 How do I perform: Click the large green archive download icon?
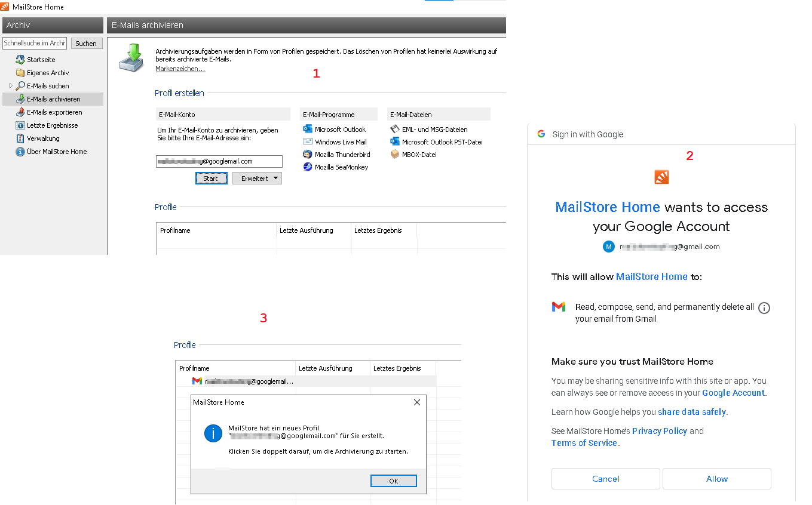(131, 57)
